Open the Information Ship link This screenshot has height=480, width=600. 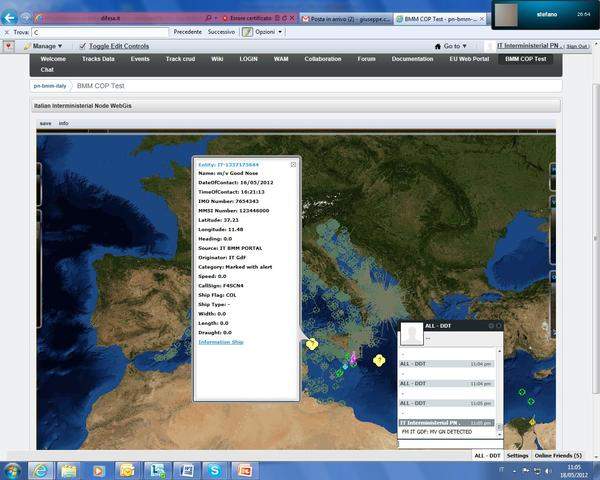click(220, 342)
